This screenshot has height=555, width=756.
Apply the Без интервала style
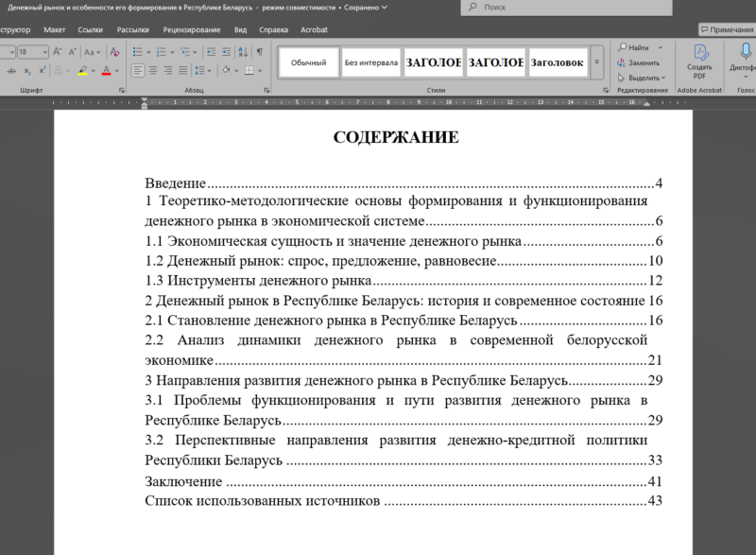click(x=371, y=62)
